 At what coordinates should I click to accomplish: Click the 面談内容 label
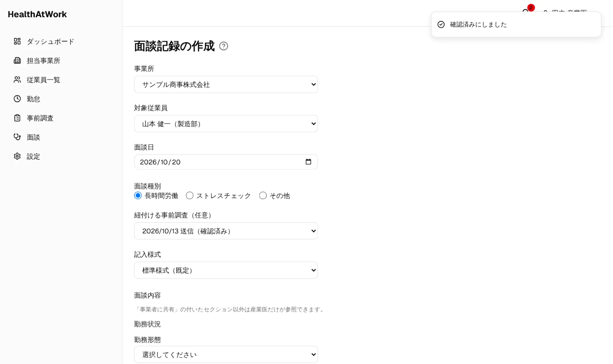tap(148, 295)
